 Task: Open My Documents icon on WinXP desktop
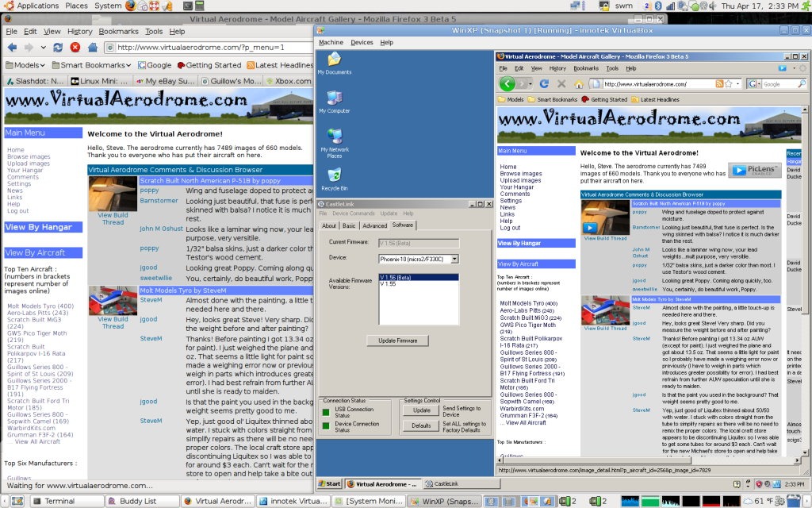pyautogui.click(x=335, y=63)
